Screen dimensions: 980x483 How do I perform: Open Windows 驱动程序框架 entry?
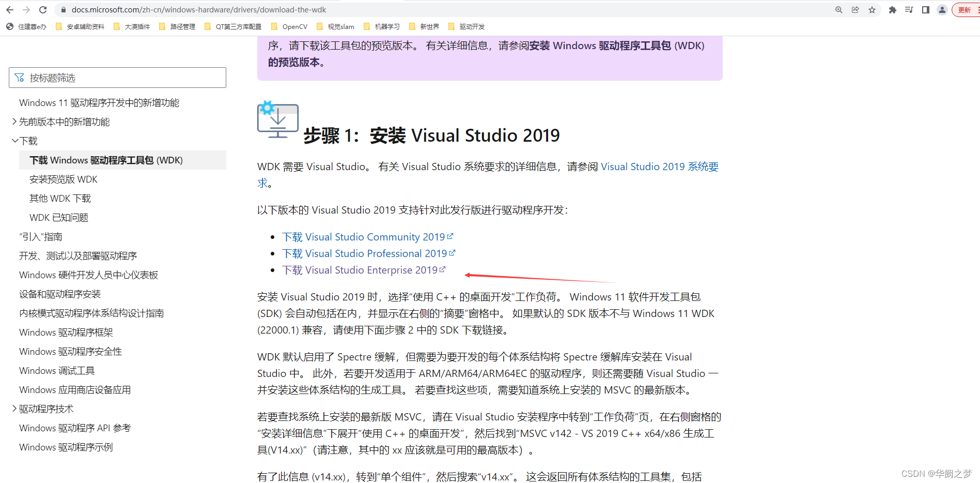pyautogui.click(x=66, y=333)
